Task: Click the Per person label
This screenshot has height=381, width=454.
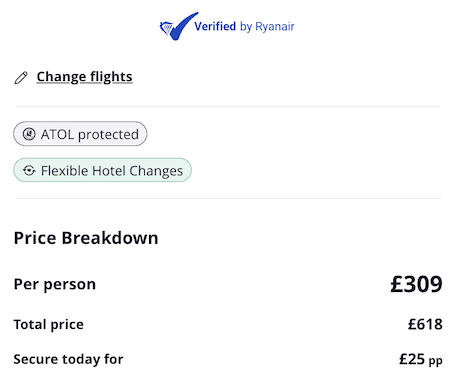Action: pos(55,284)
